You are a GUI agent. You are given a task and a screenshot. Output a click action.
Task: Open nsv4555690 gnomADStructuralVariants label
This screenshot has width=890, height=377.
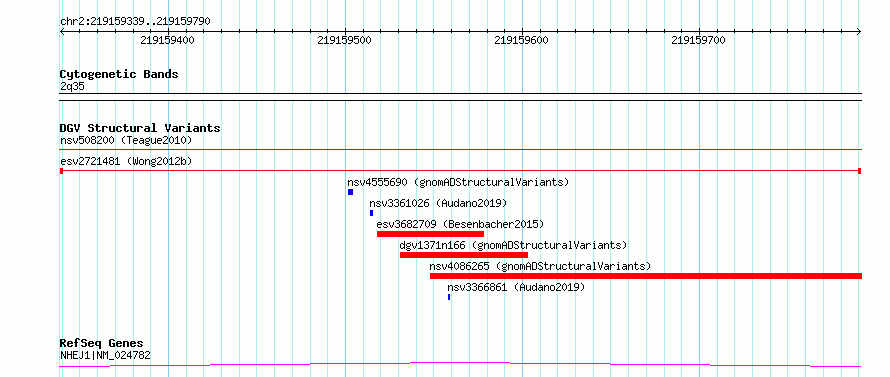pos(458,182)
